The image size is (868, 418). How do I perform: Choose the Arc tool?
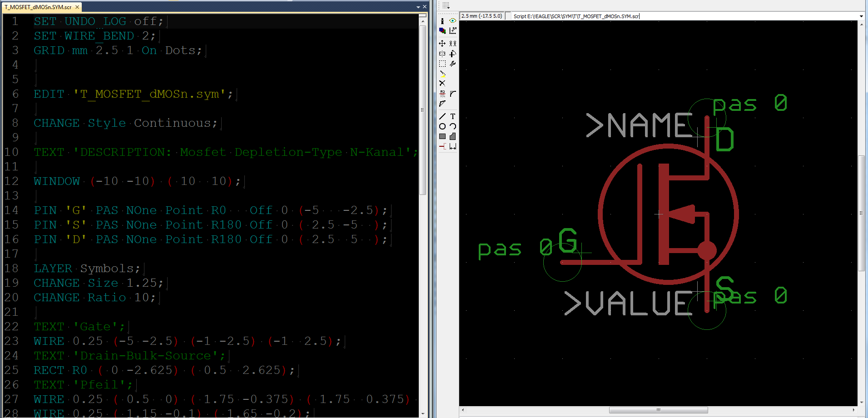coord(453,126)
